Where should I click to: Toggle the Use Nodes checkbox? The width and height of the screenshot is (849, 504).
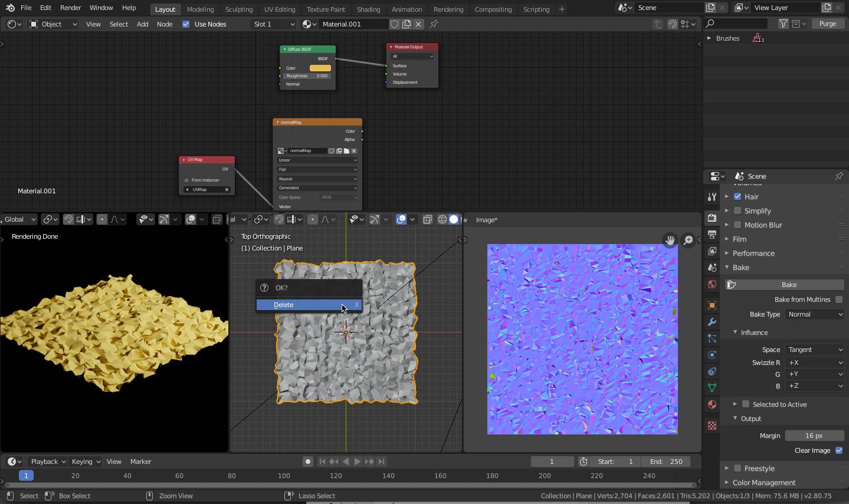pos(186,24)
